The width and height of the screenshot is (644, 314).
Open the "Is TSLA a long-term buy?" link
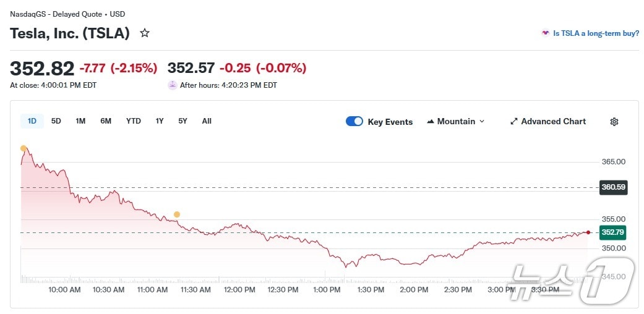(596, 33)
